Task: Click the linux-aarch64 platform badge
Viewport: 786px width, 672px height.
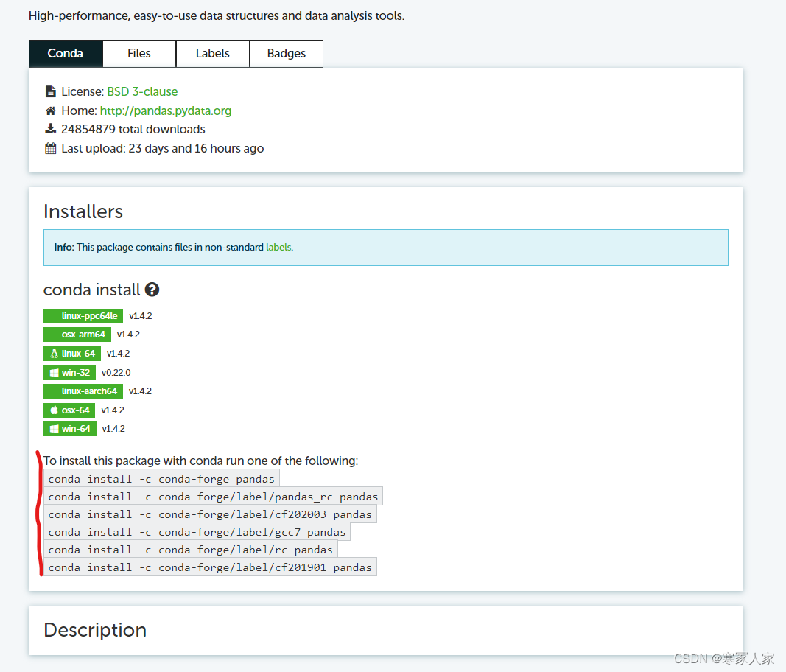Action: pyautogui.click(x=83, y=391)
